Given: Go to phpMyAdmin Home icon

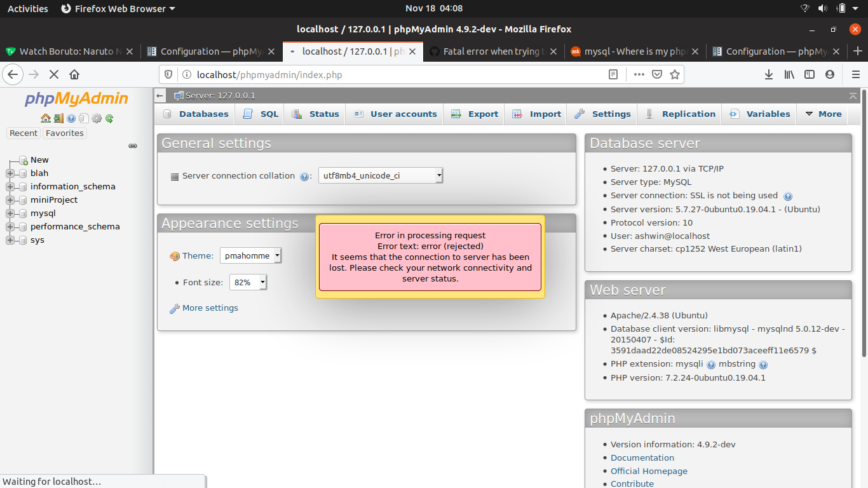Looking at the screenshot, I should (45, 118).
